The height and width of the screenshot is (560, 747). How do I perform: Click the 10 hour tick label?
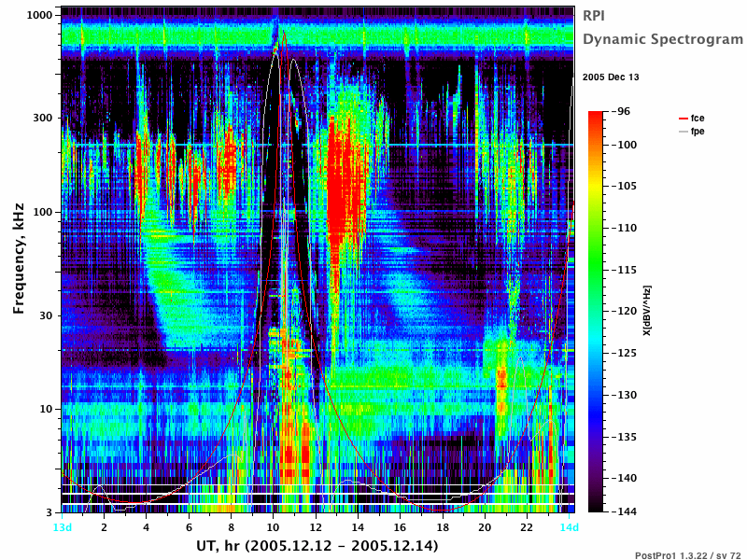click(273, 527)
